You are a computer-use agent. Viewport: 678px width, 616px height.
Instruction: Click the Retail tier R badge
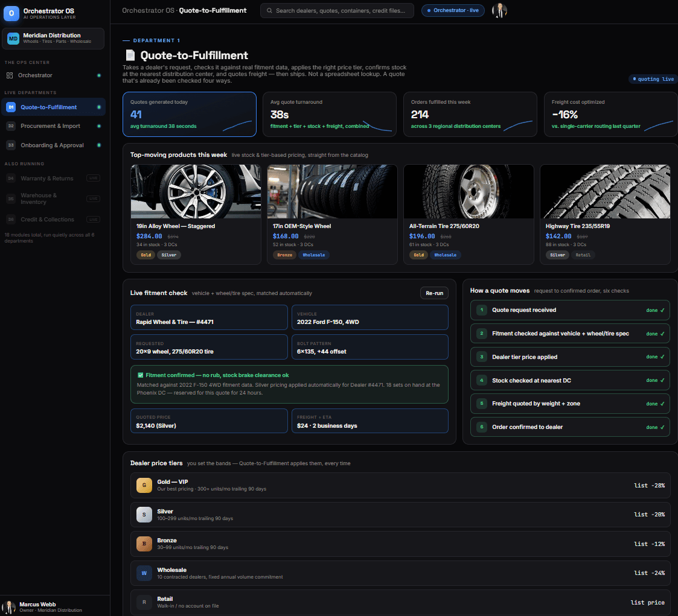(x=144, y=602)
